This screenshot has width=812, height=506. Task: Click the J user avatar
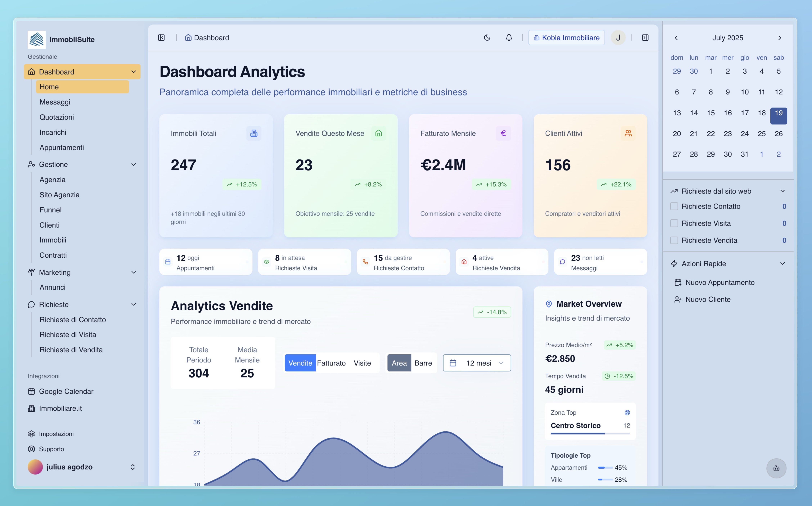point(618,37)
